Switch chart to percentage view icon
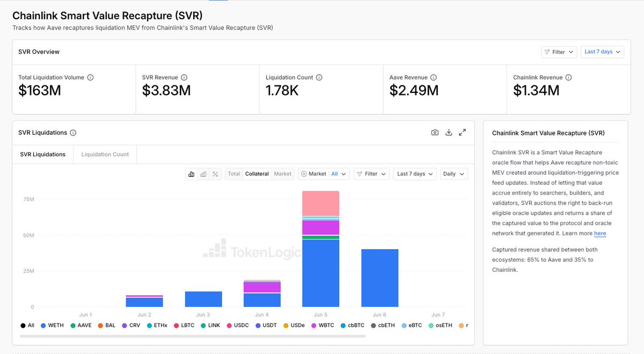Viewport: 644px width, 354px height. click(215, 174)
